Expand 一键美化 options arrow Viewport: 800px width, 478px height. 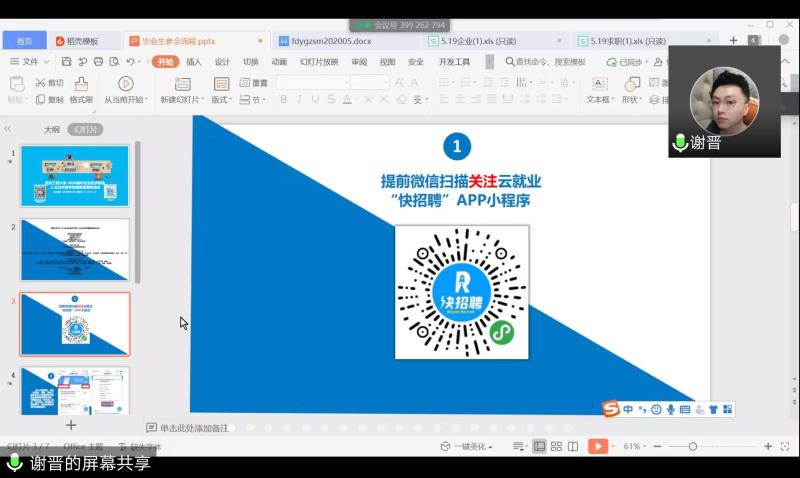490,447
